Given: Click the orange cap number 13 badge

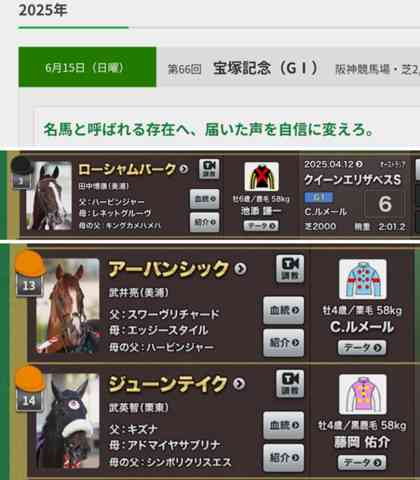Looking at the screenshot, I should [30, 274].
